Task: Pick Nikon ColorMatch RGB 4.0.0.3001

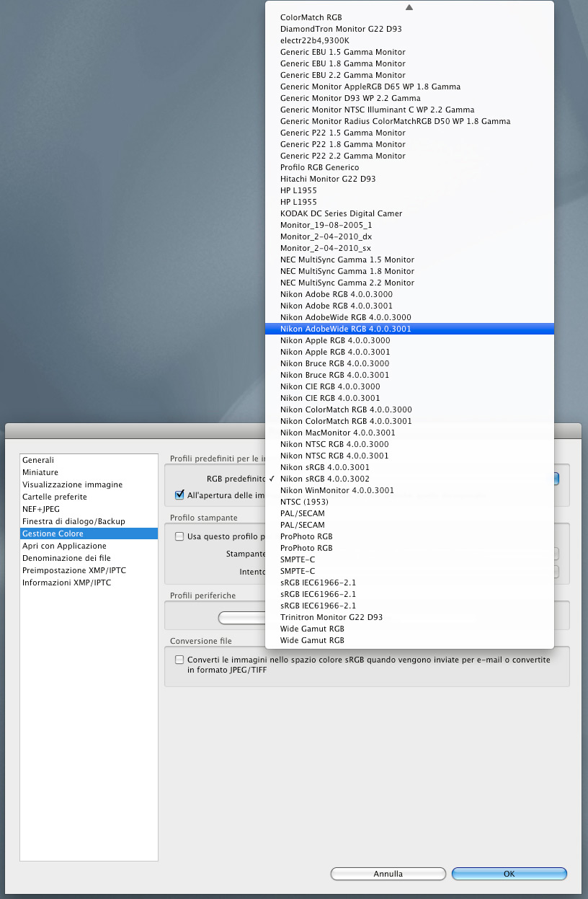Action: pyautogui.click(x=409, y=421)
